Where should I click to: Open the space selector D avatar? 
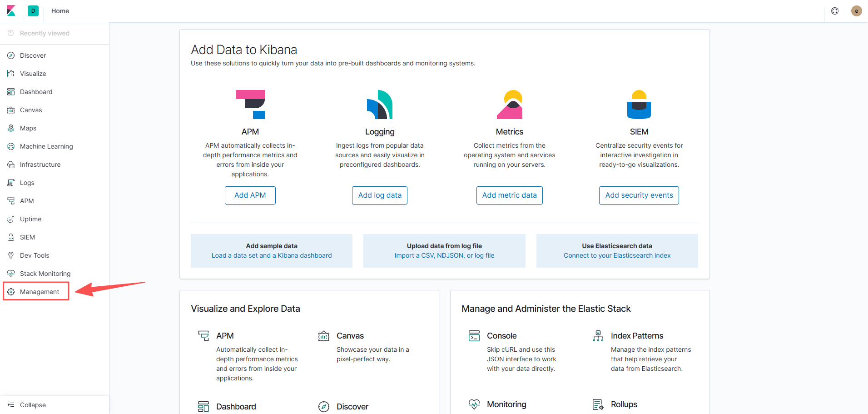[33, 11]
